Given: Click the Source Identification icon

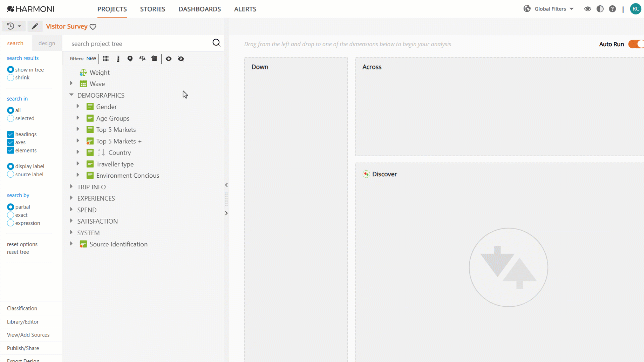Looking at the screenshot, I should point(83,244).
